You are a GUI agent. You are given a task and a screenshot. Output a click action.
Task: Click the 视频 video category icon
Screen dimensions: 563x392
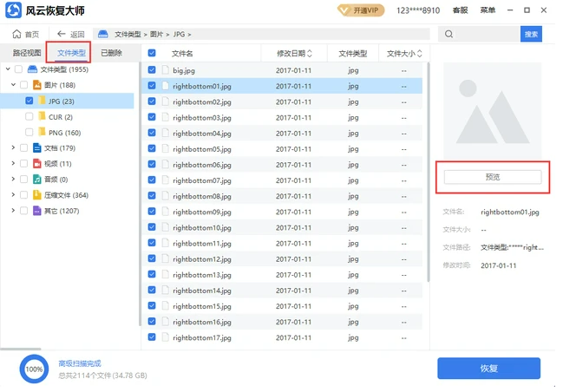[x=36, y=164]
